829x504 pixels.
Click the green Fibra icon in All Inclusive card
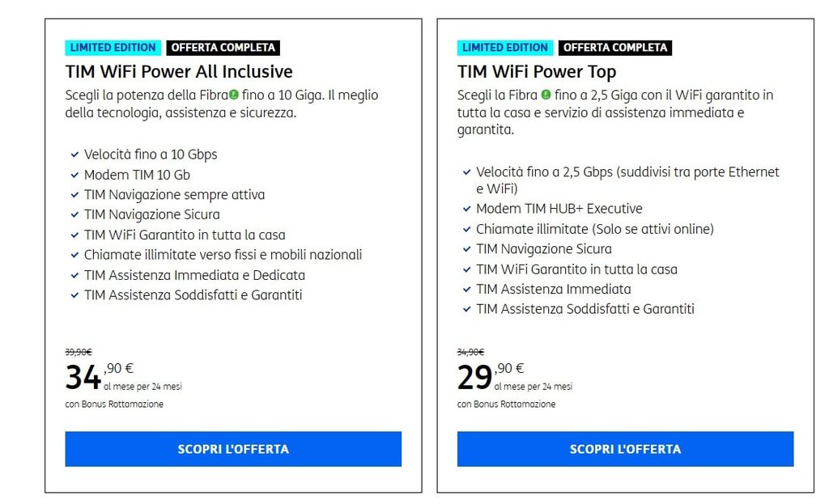[234, 95]
